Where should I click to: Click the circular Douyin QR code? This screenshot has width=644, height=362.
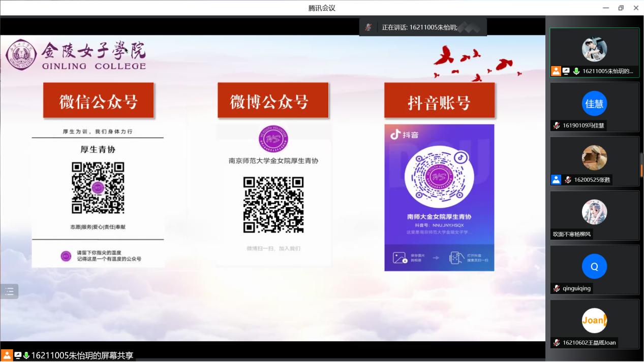pyautogui.click(x=439, y=177)
